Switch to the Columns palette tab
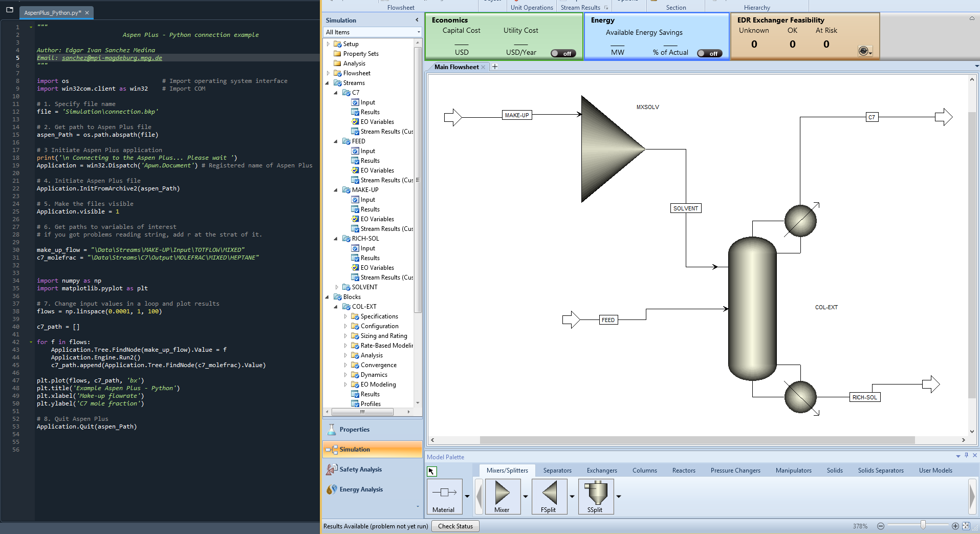 [x=644, y=471]
